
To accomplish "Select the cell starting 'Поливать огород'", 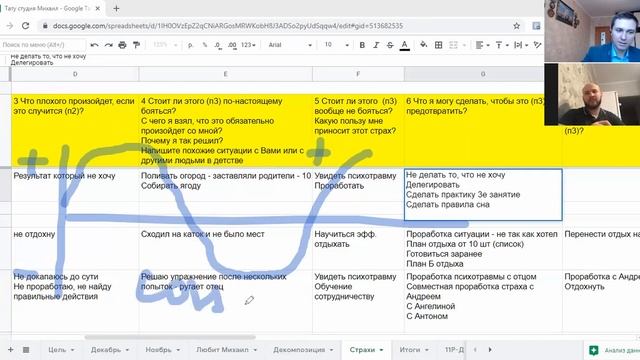I will pos(225,185).
